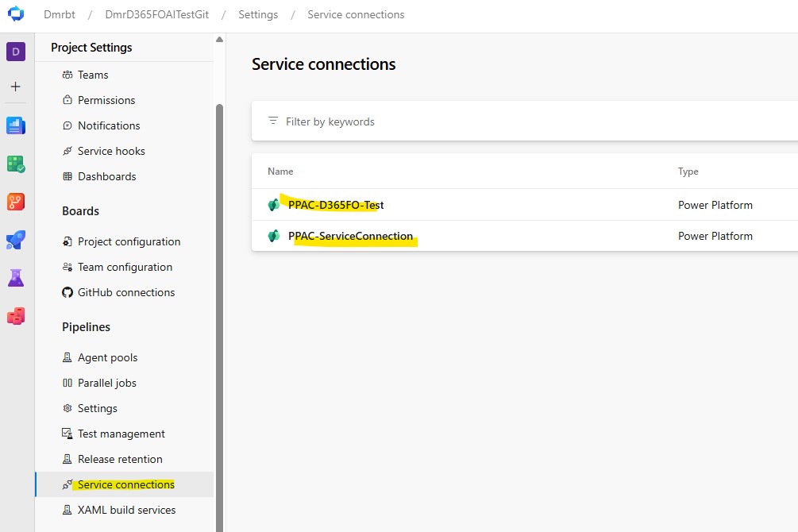
Task: Click the sidebar scrollbar up arrow
Action: (x=219, y=40)
